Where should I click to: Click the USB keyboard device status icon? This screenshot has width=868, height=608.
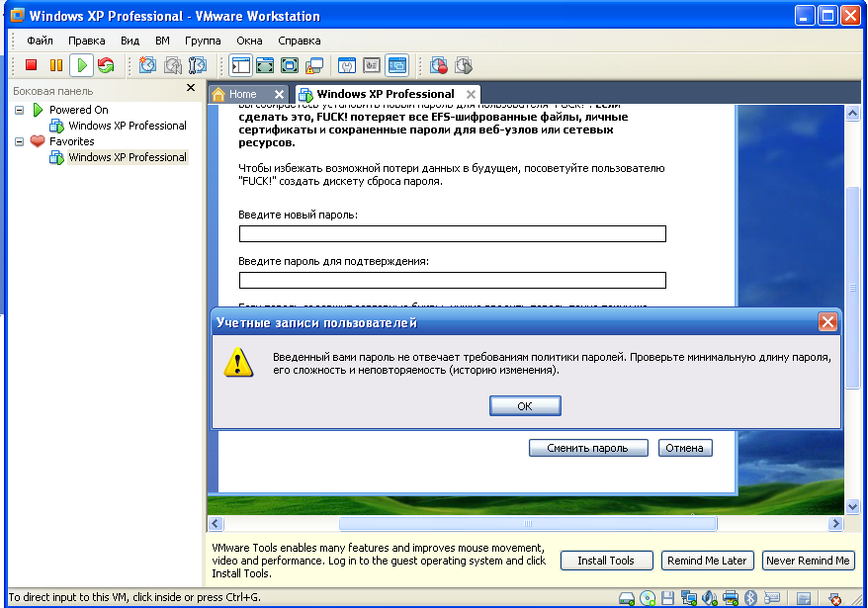click(x=772, y=598)
